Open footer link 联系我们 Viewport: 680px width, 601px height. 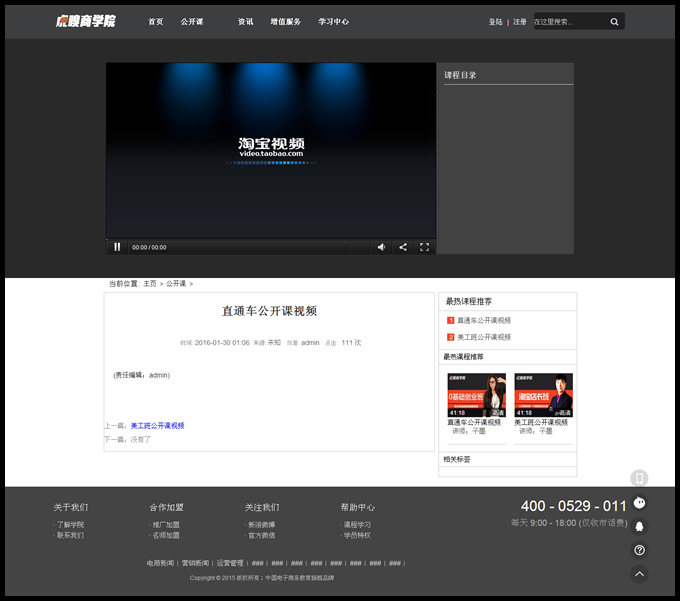click(70, 536)
